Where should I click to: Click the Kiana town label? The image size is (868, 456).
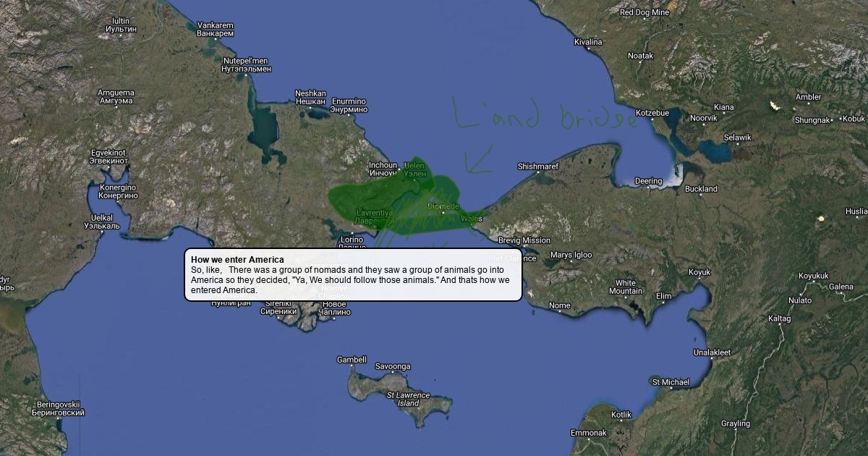(723, 107)
